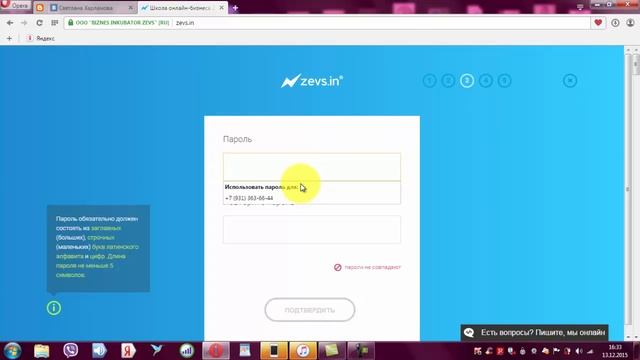Screen dimensions: 640x360
Task: Open the taskbar clock showing 16:33
Action: coord(615,351)
